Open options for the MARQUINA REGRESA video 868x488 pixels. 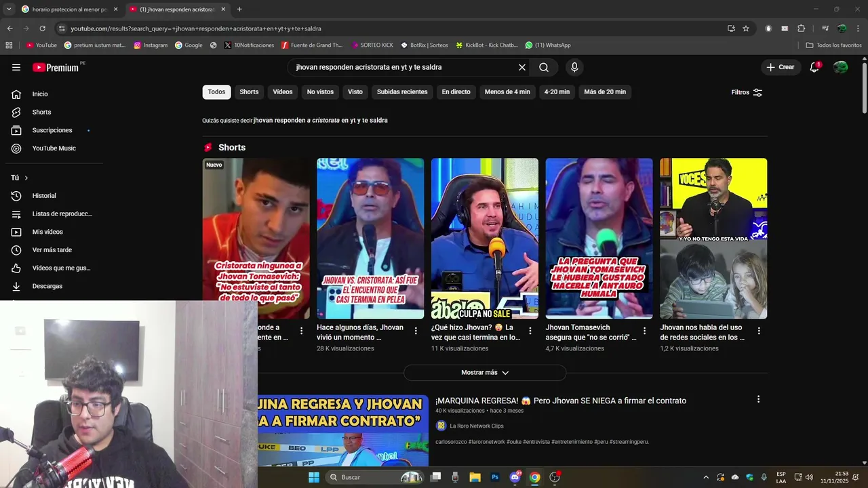[758, 399]
